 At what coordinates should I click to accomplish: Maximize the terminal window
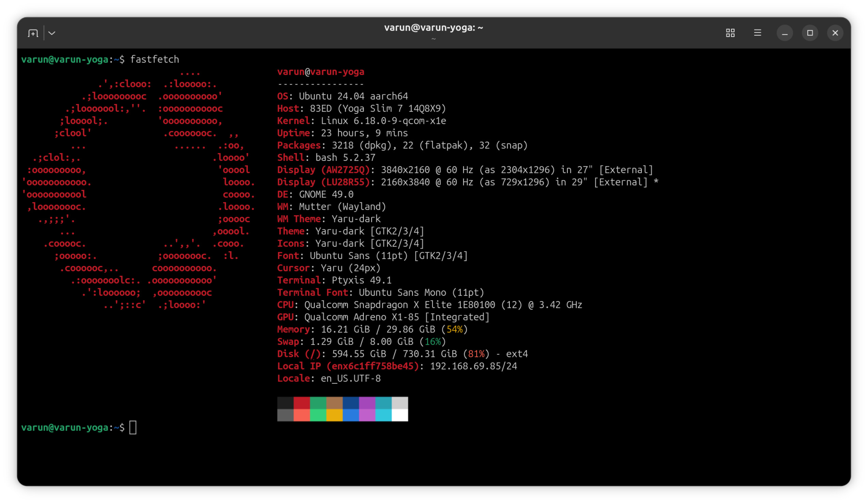809,33
